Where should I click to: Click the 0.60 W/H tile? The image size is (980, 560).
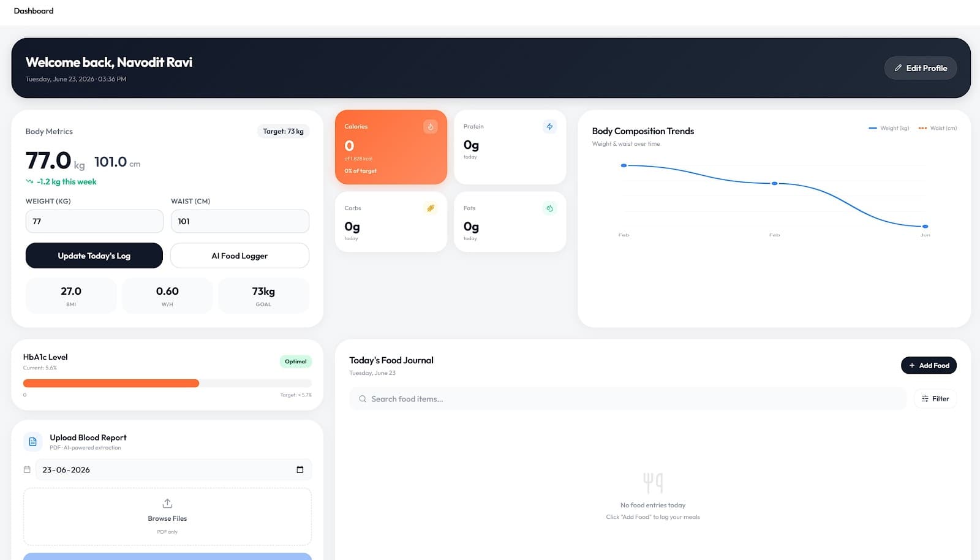(x=167, y=296)
